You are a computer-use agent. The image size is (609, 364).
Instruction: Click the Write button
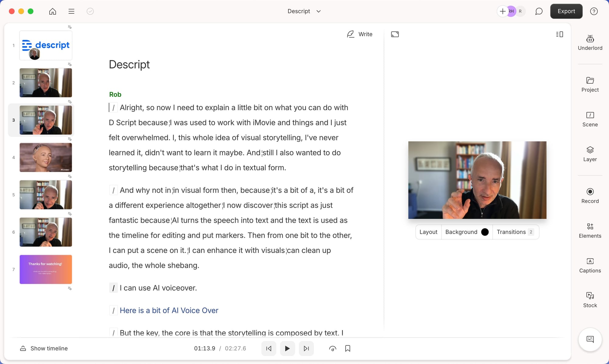tap(360, 34)
